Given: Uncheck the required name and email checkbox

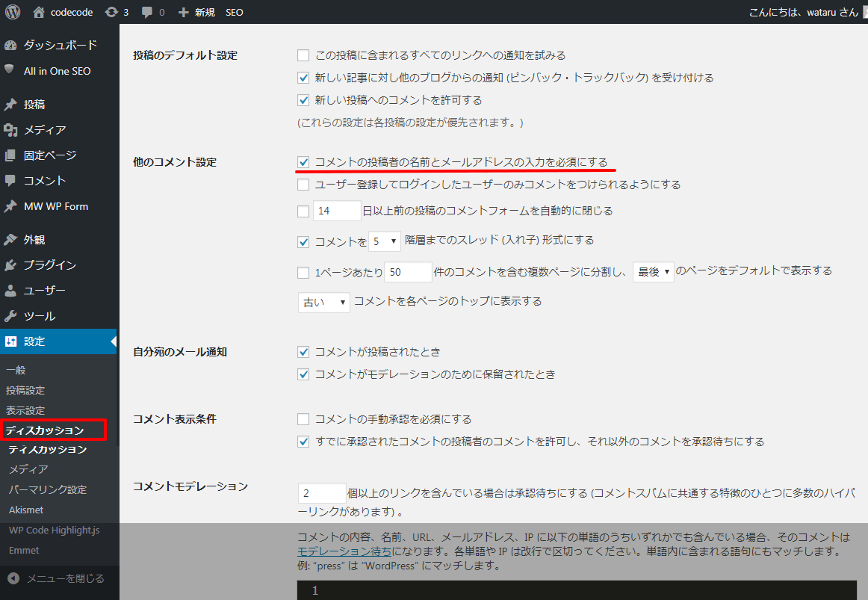Looking at the screenshot, I should pos(303,161).
